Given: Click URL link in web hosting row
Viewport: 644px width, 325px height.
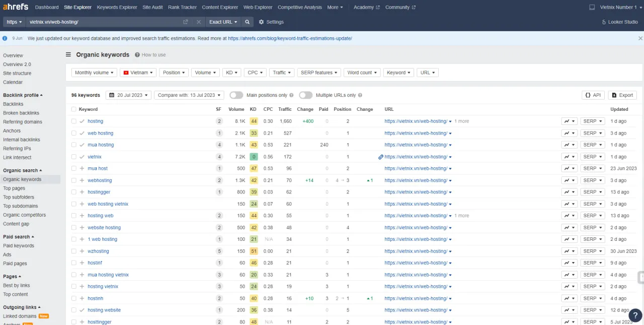Looking at the screenshot, I should pos(416,133).
